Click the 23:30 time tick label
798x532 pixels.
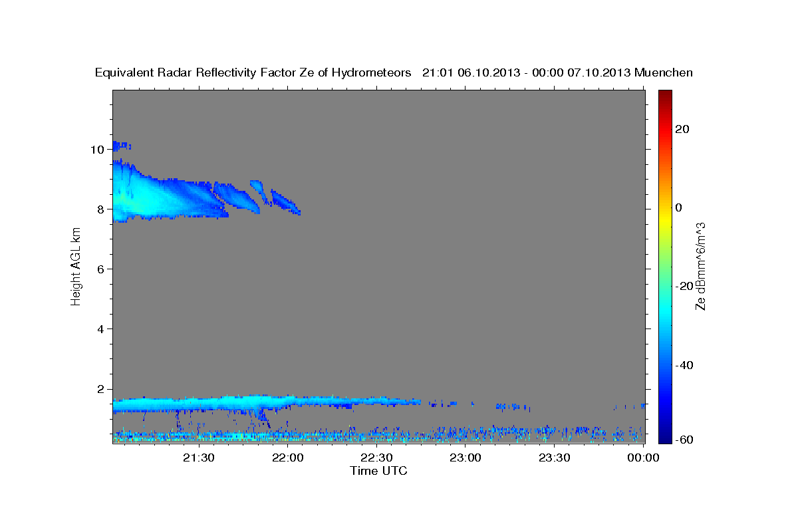(554, 458)
